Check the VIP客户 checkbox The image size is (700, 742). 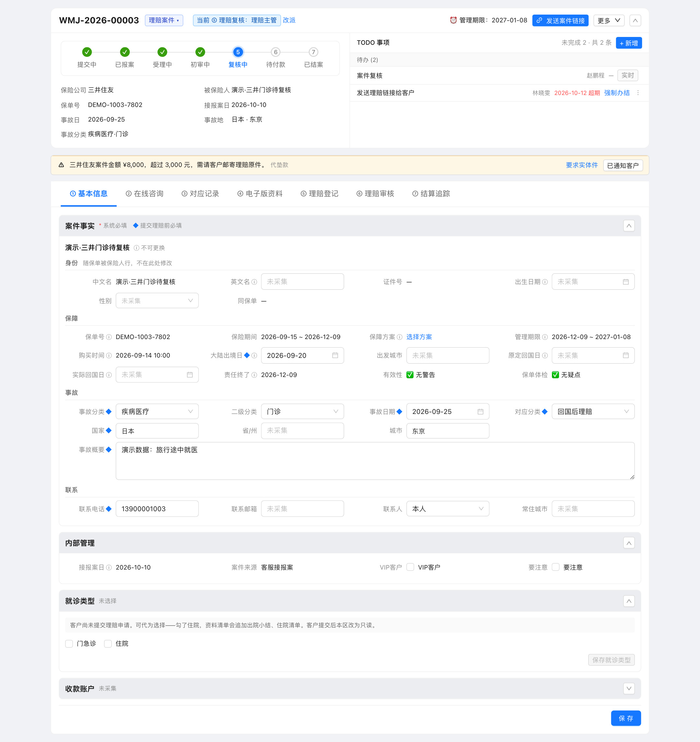(410, 567)
